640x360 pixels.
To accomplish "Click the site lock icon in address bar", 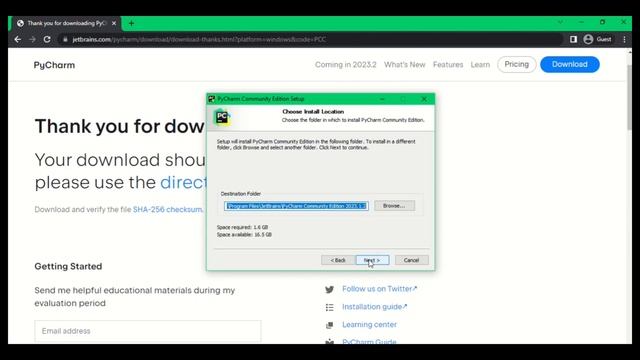I will tap(65, 39).
